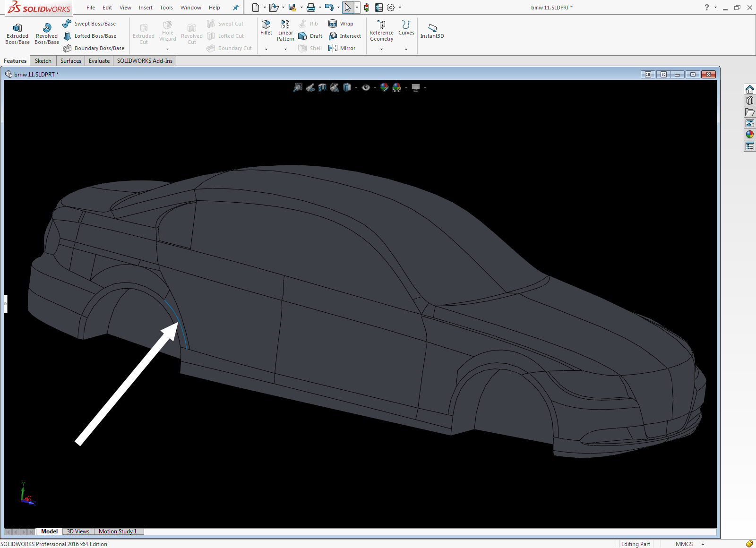The height and width of the screenshot is (548, 756).
Task: Toggle Instant3D mode
Action: coord(432,30)
